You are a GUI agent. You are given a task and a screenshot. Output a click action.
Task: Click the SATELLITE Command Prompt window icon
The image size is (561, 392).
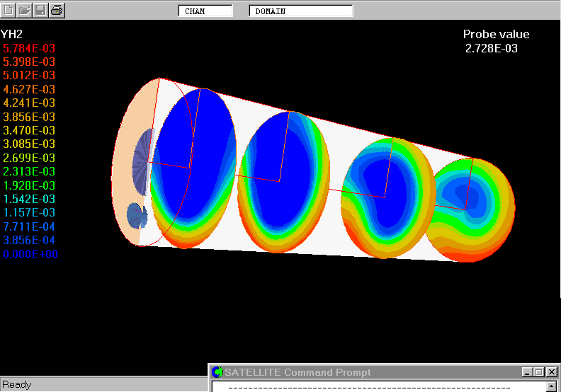tap(217, 372)
